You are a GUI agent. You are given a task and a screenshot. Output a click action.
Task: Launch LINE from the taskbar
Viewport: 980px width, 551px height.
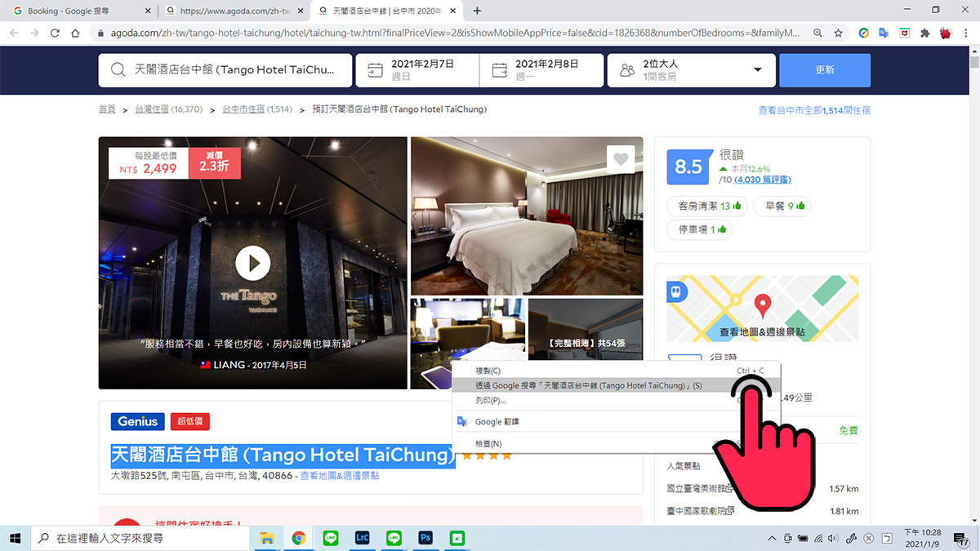coord(330,538)
